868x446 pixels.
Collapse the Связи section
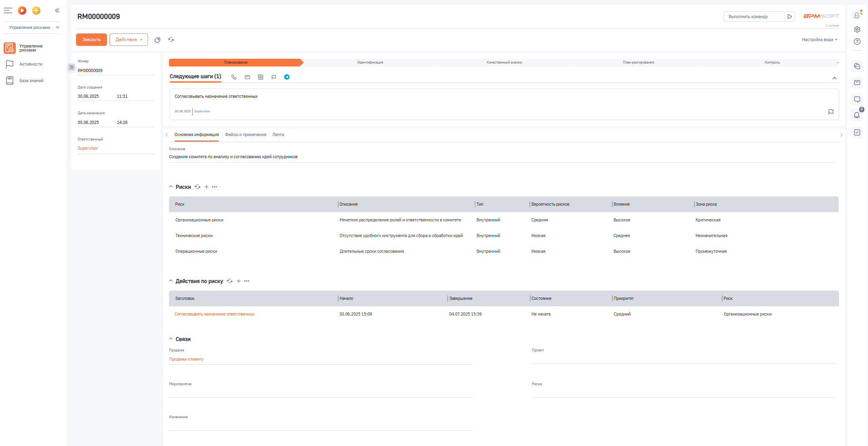point(171,339)
